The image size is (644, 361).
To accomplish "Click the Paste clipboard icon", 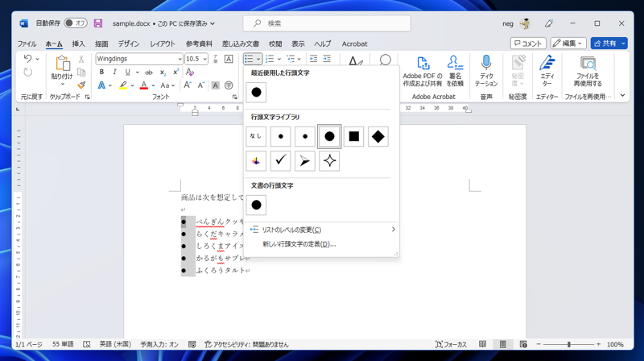I will point(62,64).
